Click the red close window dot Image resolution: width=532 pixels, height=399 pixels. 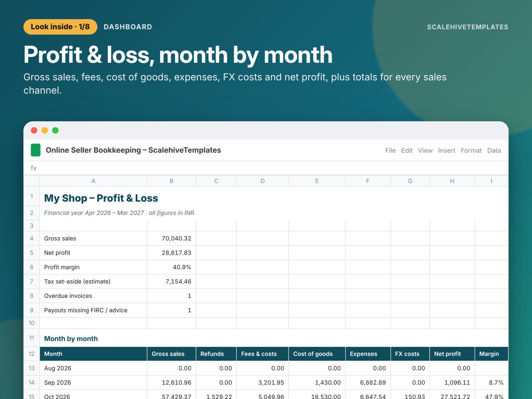click(x=34, y=130)
